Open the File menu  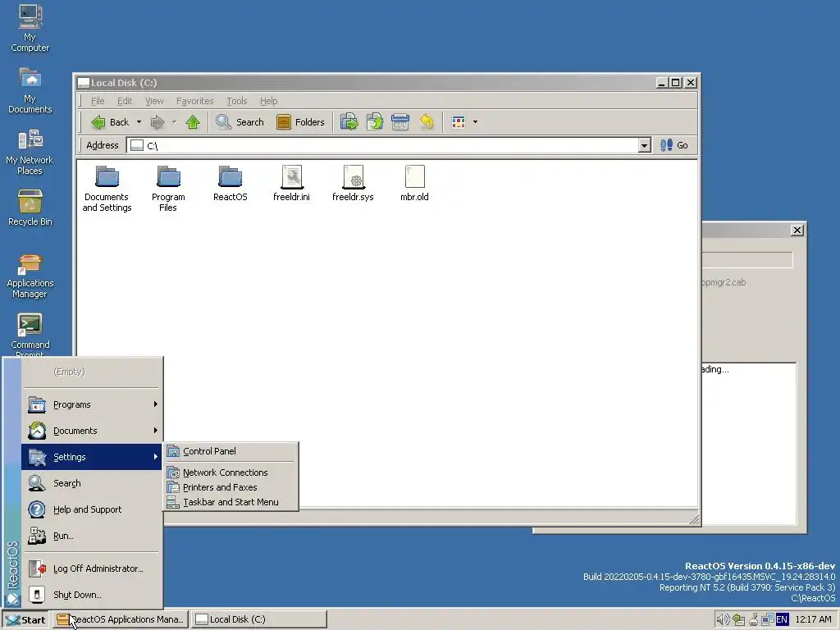coord(98,101)
